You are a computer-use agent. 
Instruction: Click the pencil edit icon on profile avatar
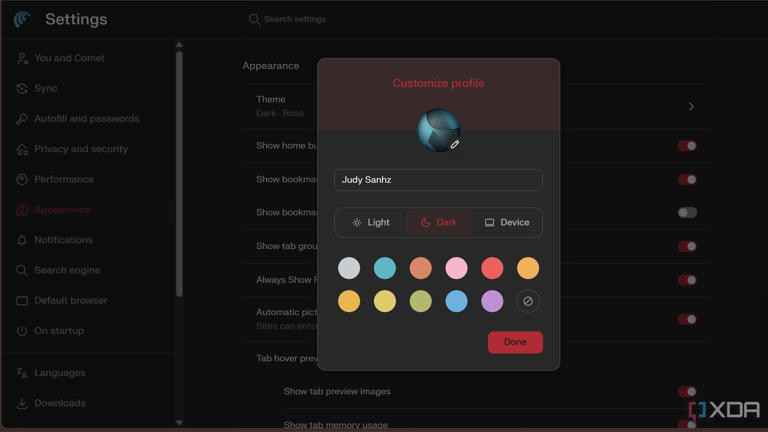[x=455, y=144]
